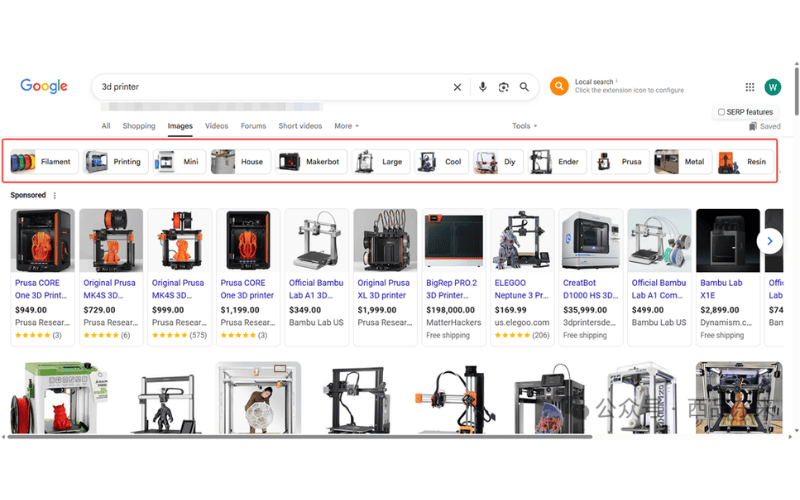The image size is (800, 500).
Task: Expand the More search types dropdown
Action: pos(346,126)
